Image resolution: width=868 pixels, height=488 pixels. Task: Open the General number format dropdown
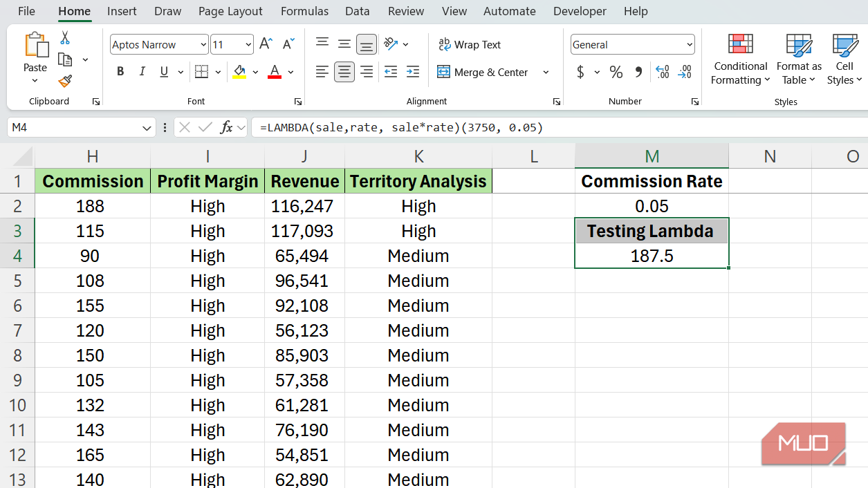click(690, 44)
